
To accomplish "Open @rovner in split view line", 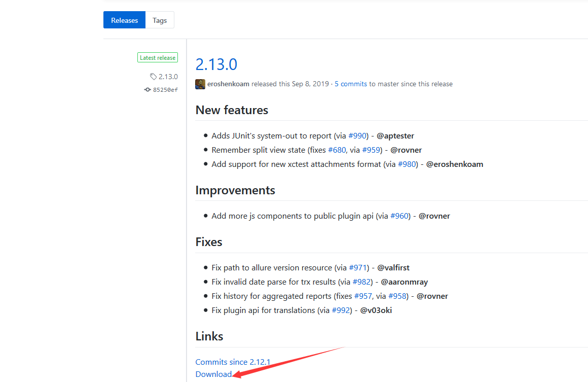I will [x=406, y=150].
